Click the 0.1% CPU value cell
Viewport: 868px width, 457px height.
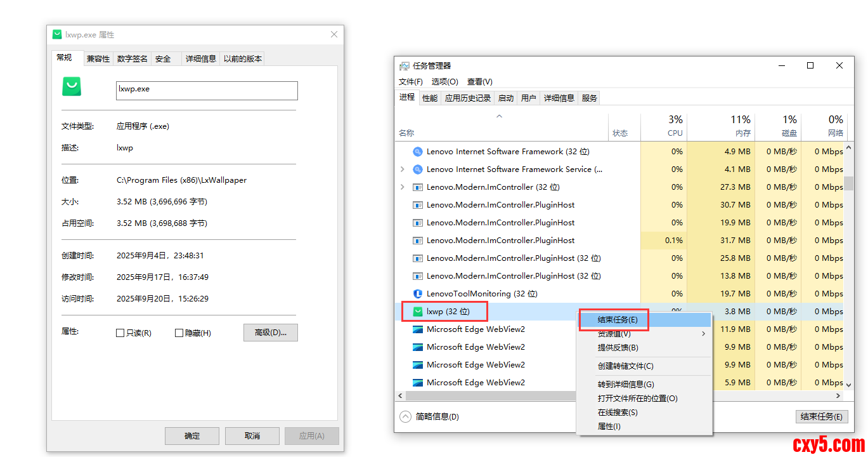click(664, 241)
